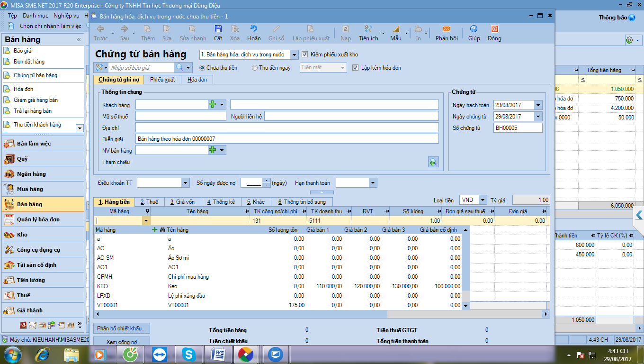Add new customer with green plus icon

(213, 105)
